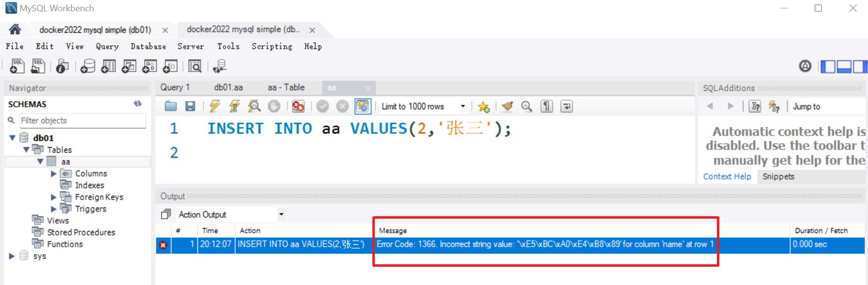Screen dimensions: 868x285
Task: Toggle the right sidebar panel
Action: tap(860, 66)
